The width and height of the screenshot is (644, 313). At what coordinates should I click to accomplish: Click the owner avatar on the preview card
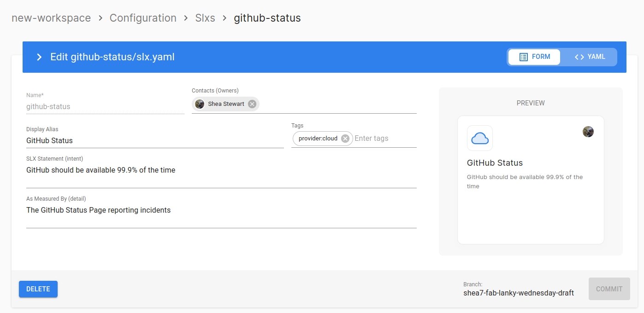pyautogui.click(x=588, y=131)
